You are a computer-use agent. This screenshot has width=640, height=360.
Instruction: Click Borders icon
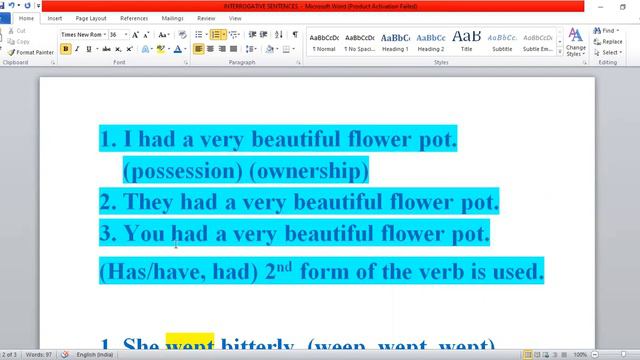click(x=286, y=49)
